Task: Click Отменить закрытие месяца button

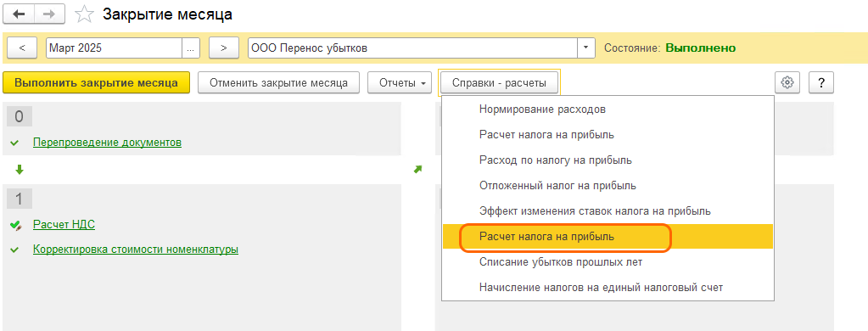Action: (278, 82)
